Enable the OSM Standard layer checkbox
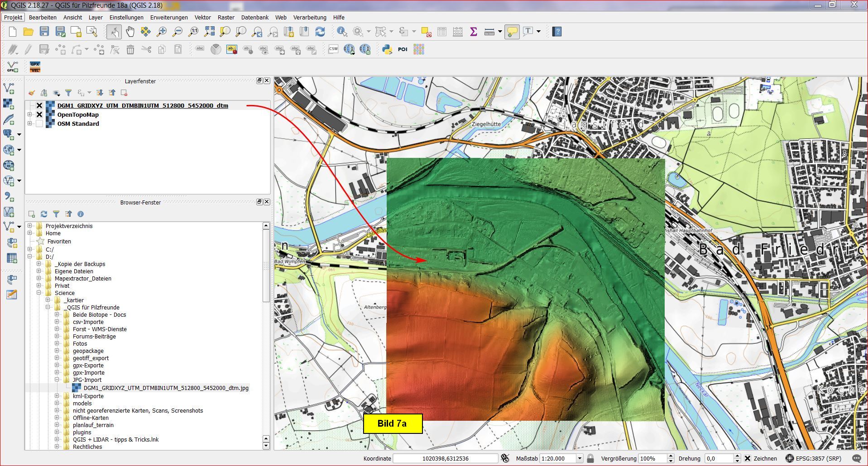 [39, 124]
